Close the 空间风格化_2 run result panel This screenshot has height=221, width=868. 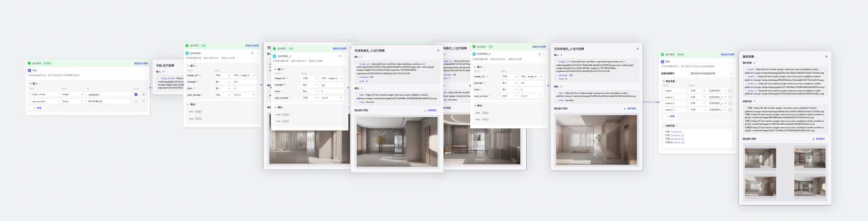click(x=438, y=51)
